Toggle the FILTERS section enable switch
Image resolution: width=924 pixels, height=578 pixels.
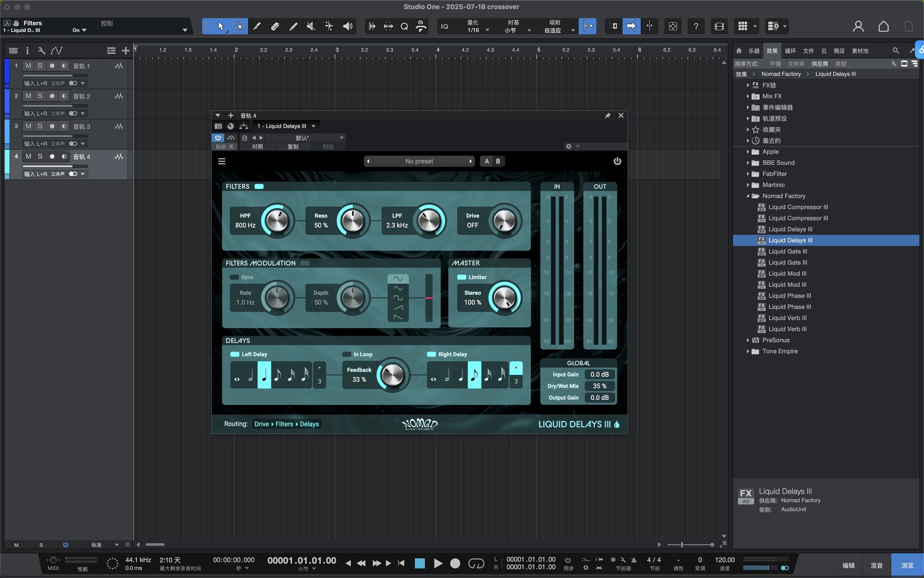point(259,186)
